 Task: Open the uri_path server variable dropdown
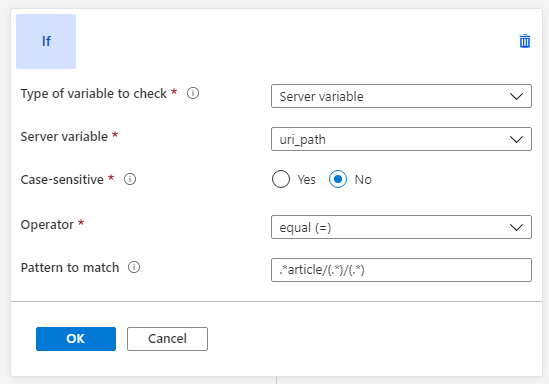(401, 139)
